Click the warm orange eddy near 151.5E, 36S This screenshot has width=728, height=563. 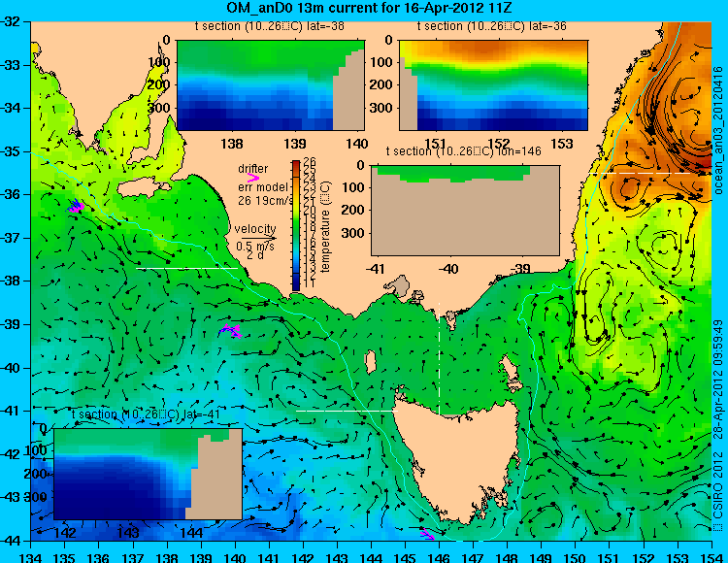tap(631, 188)
